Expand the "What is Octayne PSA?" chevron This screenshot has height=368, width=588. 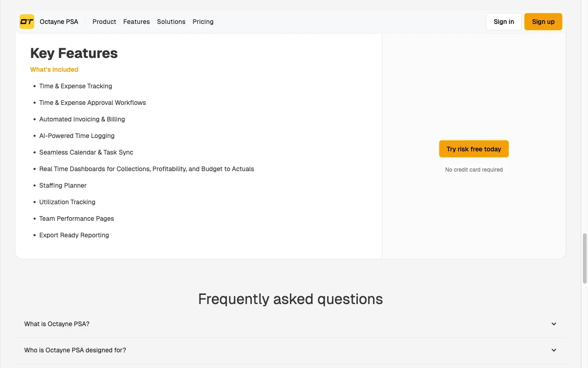coord(554,324)
